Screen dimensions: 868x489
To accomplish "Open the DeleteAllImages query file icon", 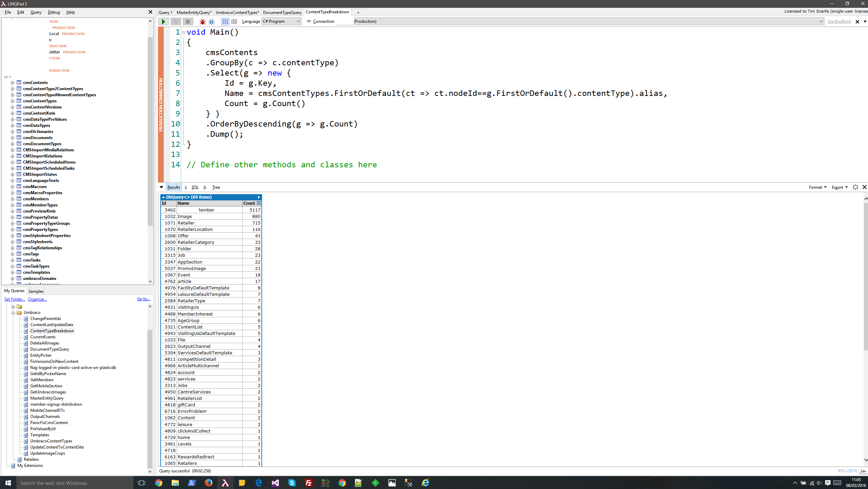I will click(26, 343).
